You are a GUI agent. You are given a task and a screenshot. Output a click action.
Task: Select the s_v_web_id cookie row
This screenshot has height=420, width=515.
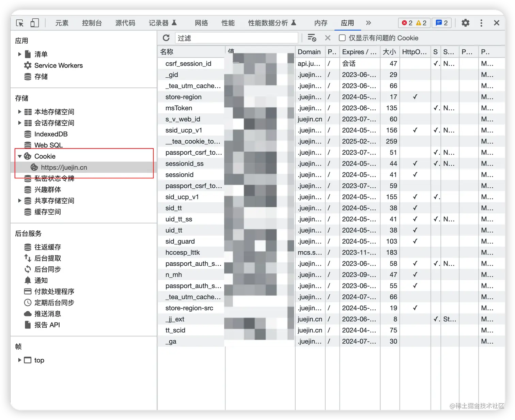(331, 119)
